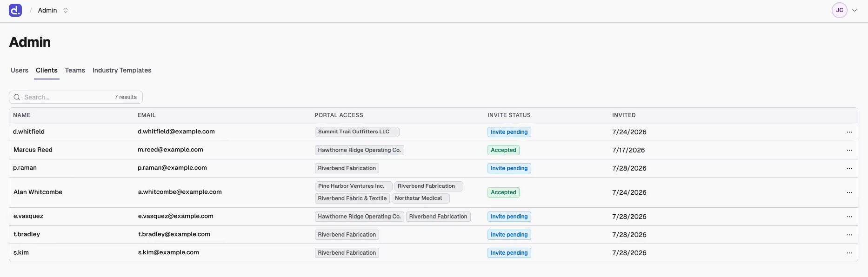The image size is (868, 277).
Task: Sort by the NAME column header
Action: coord(21,115)
